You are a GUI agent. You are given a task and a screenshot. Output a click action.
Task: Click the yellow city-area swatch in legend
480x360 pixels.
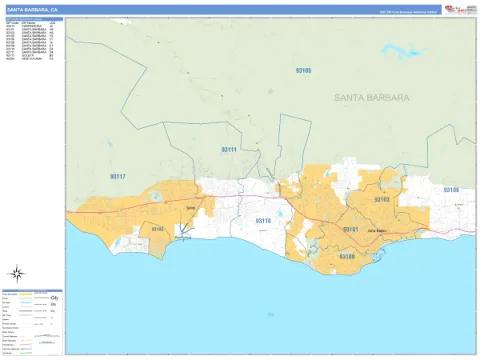pos(26,294)
